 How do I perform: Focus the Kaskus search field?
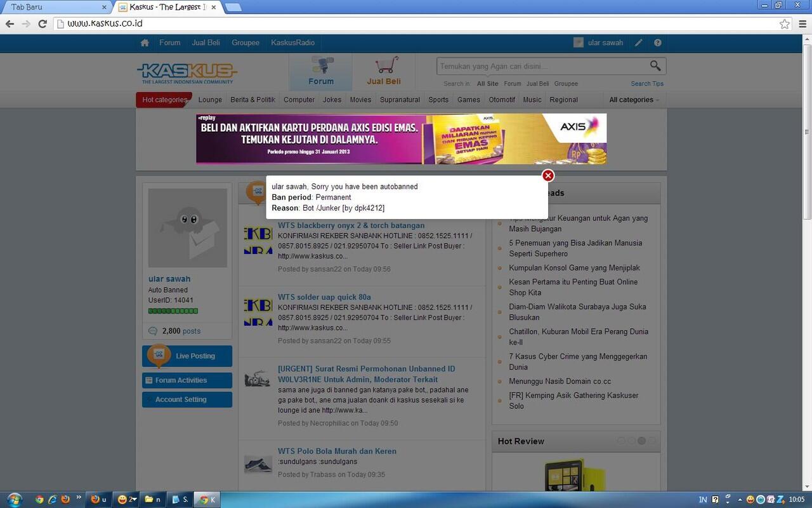coord(542,66)
